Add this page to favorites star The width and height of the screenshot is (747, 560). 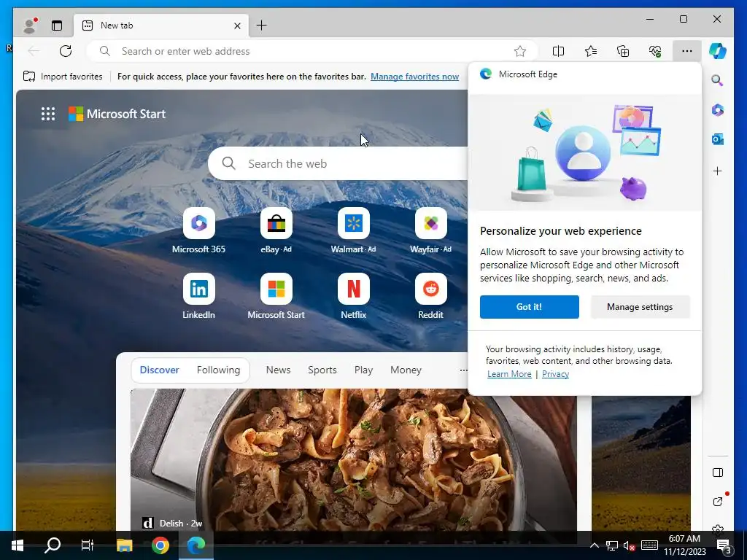coord(519,51)
